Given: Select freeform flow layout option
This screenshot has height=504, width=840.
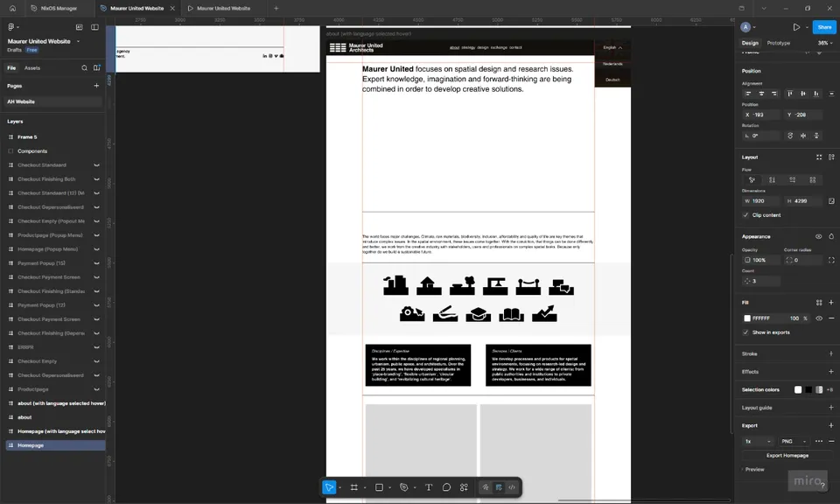Looking at the screenshot, I should 752,180.
